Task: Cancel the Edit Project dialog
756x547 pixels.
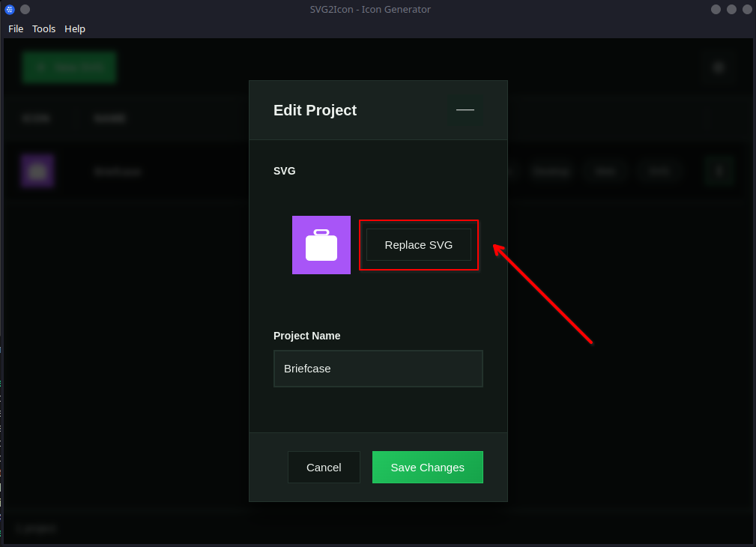Action: (324, 467)
